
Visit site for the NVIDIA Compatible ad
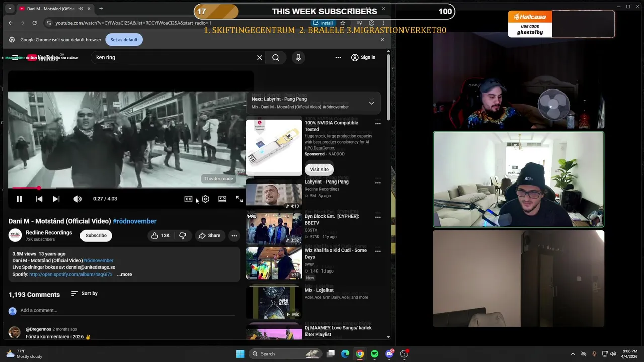click(x=319, y=169)
